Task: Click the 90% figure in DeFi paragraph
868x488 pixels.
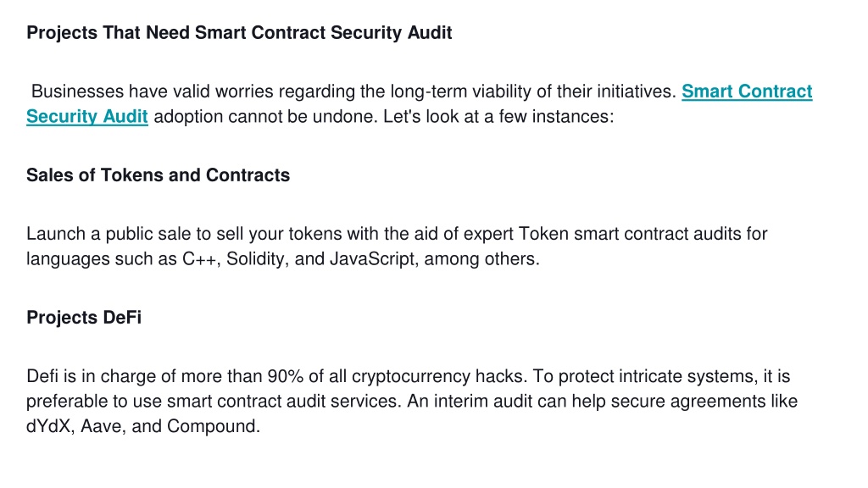Action: (285, 376)
